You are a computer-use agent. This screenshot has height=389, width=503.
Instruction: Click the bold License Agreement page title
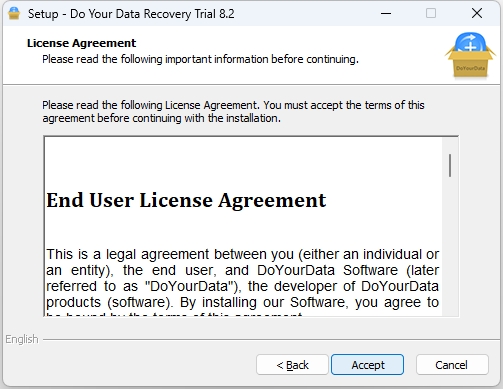(x=81, y=43)
